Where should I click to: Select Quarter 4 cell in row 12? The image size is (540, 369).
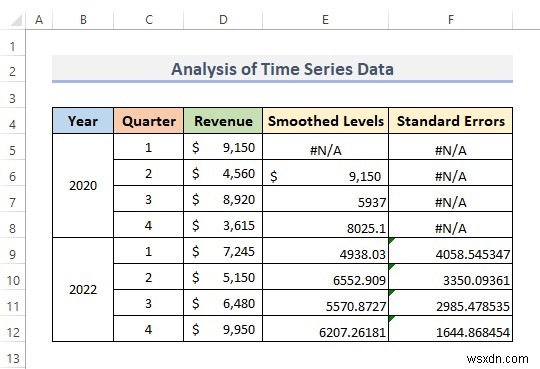tap(149, 329)
